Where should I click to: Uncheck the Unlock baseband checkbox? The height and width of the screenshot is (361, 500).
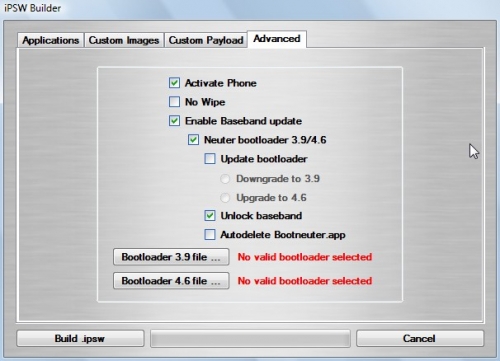click(210, 216)
